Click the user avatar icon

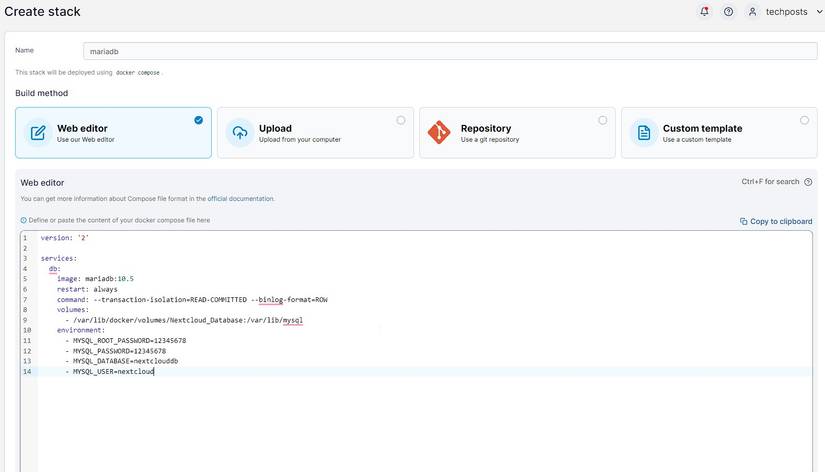[752, 12]
